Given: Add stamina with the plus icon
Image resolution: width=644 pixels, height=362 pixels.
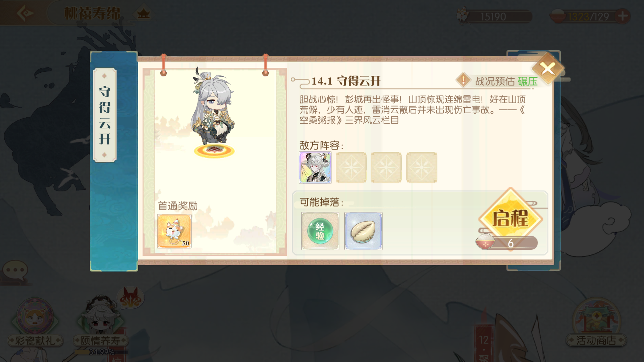Looking at the screenshot, I should [623, 16].
